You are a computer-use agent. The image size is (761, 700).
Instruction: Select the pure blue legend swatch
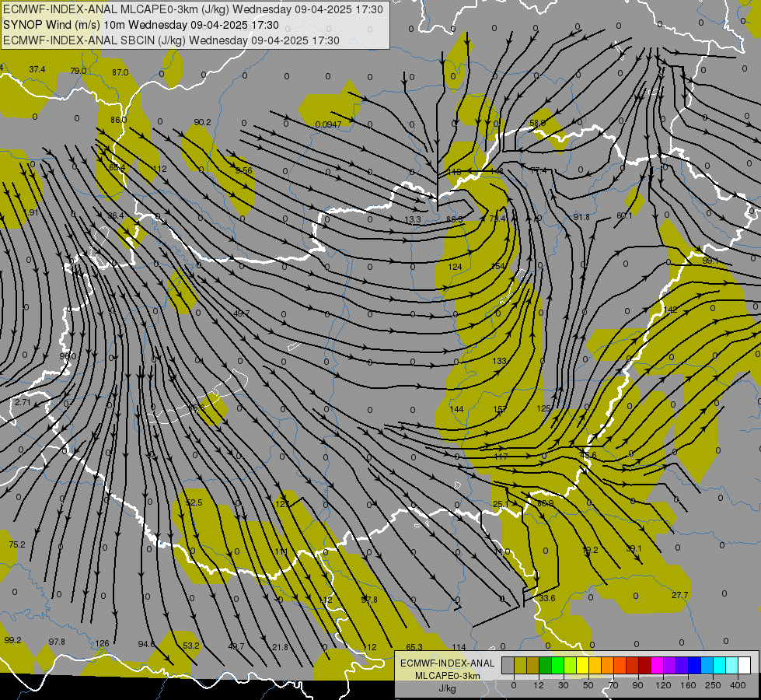694,666
